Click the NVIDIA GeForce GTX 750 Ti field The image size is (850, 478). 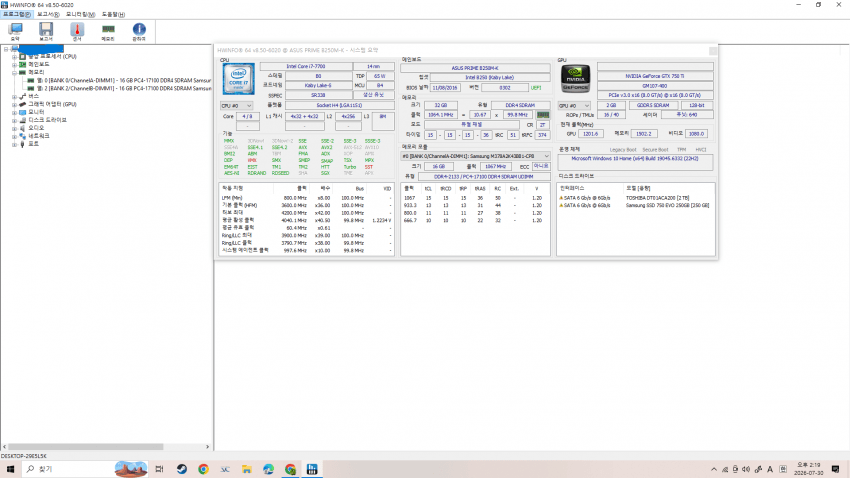click(x=655, y=76)
